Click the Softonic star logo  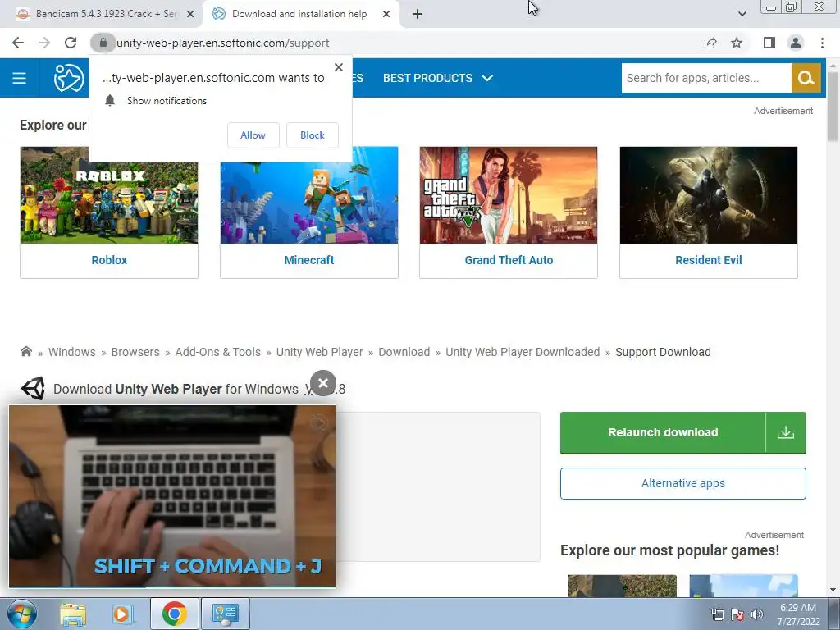[69, 78]
